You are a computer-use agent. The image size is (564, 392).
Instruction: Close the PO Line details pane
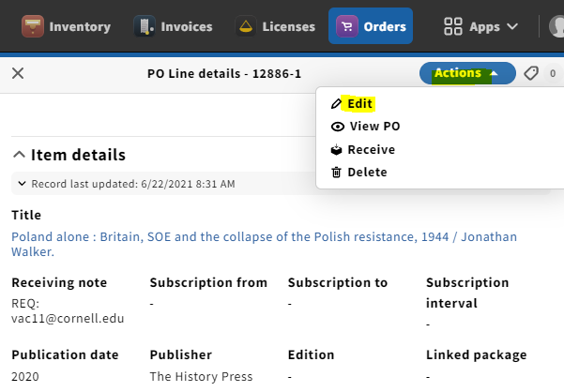(18, 73)
